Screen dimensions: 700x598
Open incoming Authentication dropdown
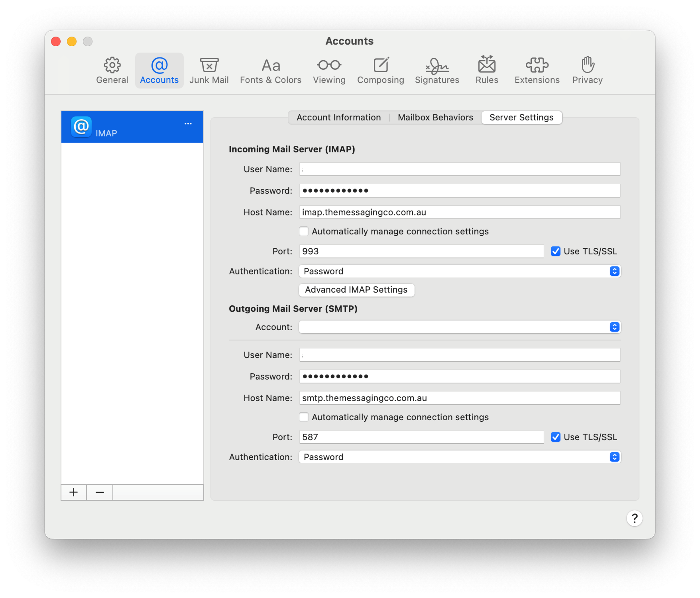point(459,271)
